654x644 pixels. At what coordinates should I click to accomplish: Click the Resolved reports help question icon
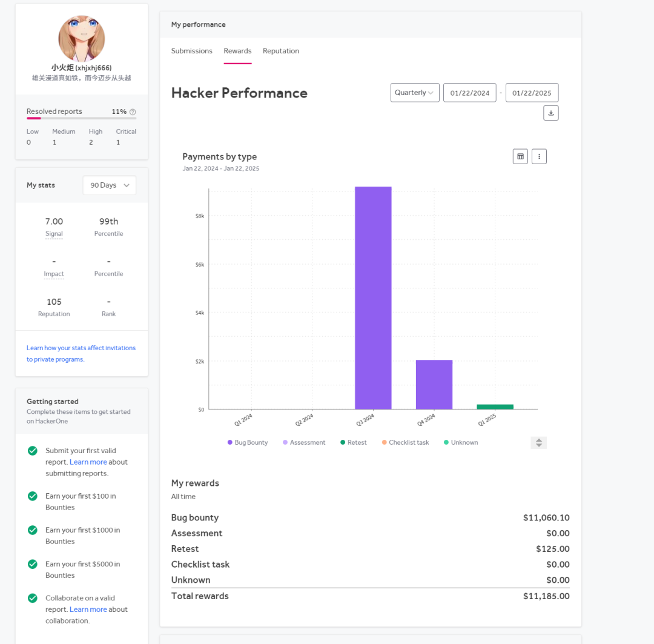tap(133, 112)
